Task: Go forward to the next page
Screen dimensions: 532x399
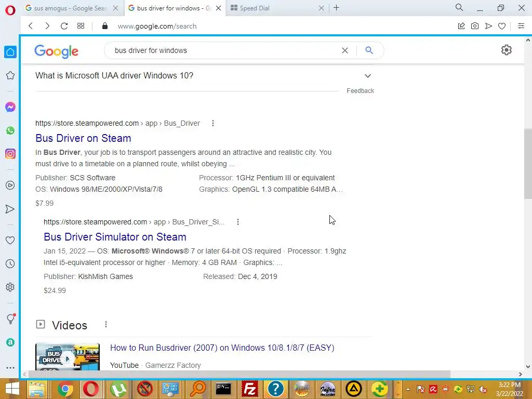Action: 47,26
